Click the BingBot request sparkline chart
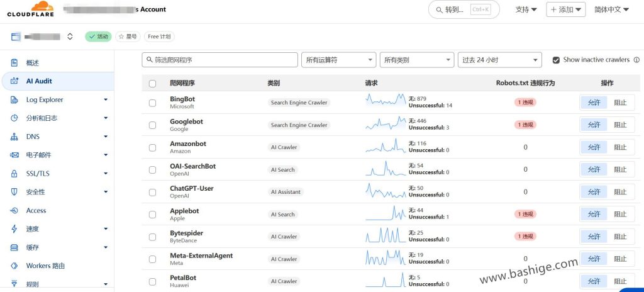The height and width of the screenshot is (292, 644). (386, 99)
